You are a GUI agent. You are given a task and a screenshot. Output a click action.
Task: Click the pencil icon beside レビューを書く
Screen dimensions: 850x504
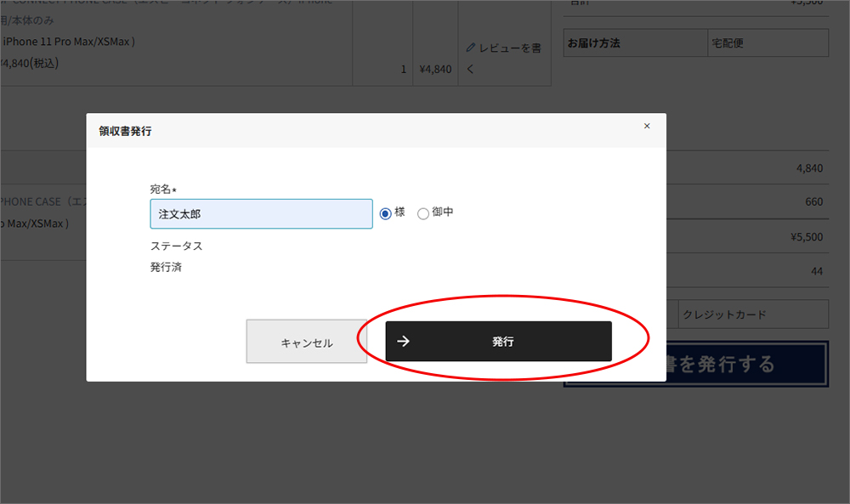click(x=471, y=48)
